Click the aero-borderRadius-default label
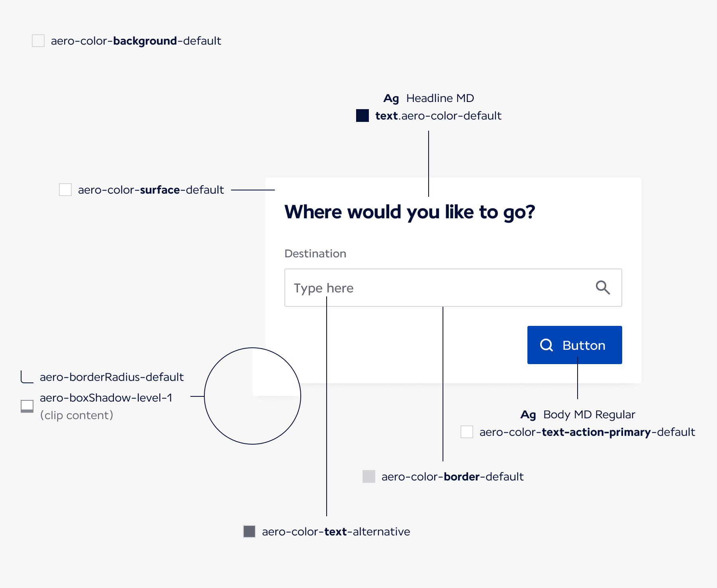Screen dimensions: 717x588 coord(112,377)
